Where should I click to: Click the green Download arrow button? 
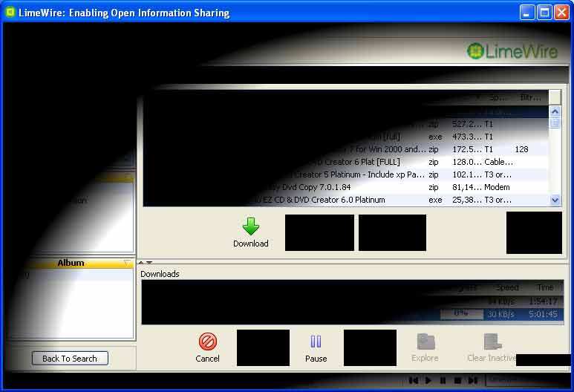point(251,232)
